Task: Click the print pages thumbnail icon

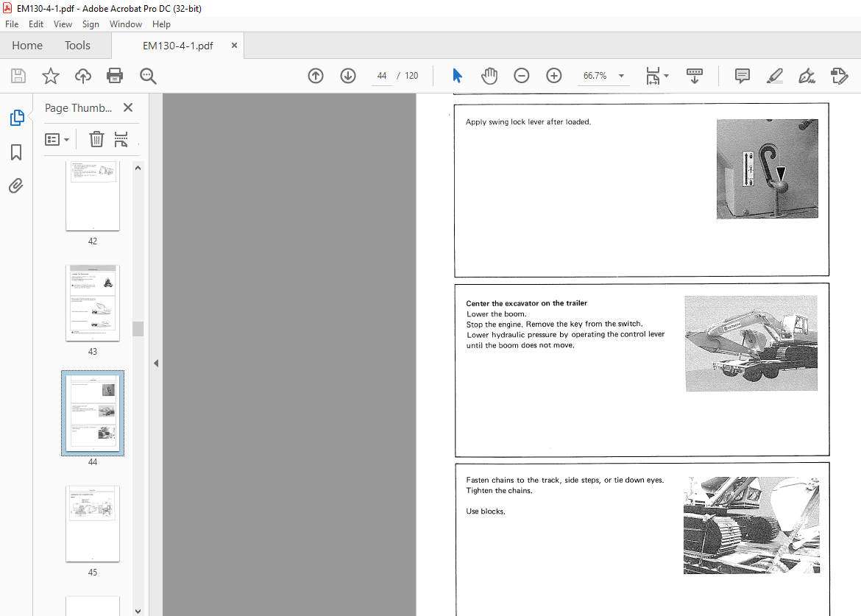Action: click(x=121, y=139)
